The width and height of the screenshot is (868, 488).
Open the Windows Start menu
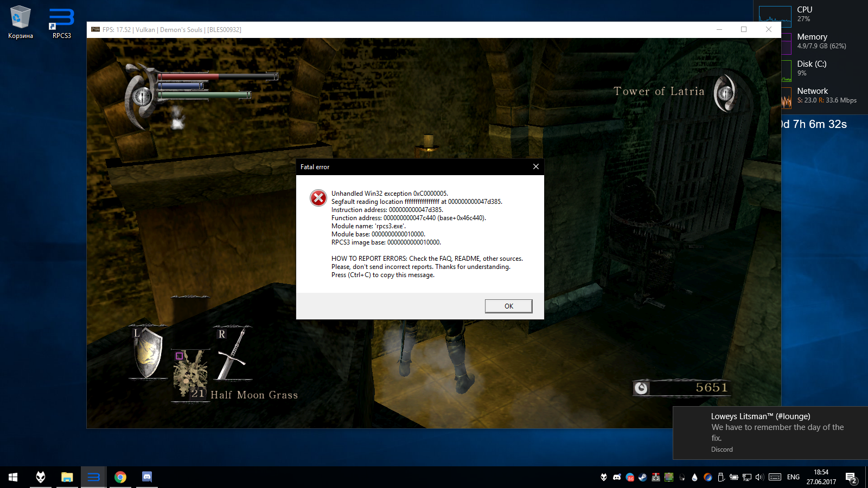click(x=13, y=477)
